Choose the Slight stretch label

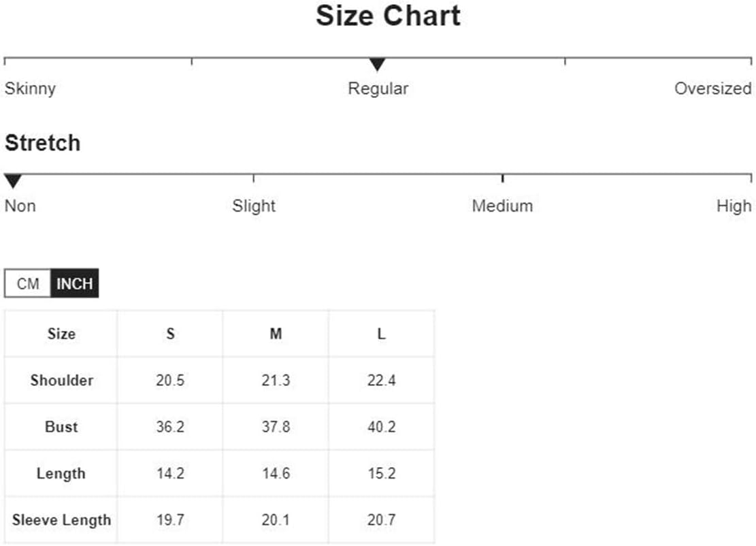pos(254,206)
